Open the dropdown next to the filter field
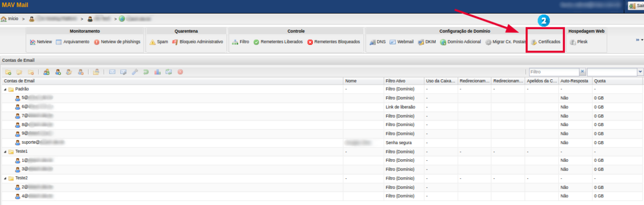The width and height of the screenshot is (644, 205). coord(640,72)
